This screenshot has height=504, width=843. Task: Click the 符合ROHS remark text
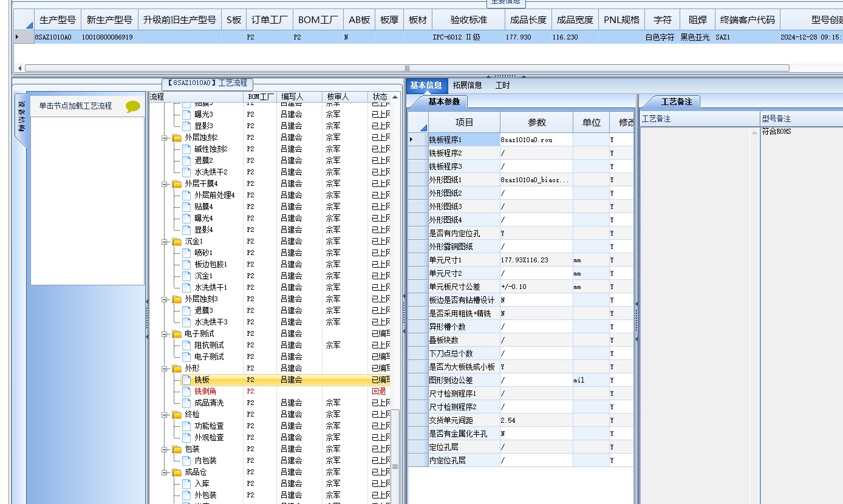(x=777, y=132)
